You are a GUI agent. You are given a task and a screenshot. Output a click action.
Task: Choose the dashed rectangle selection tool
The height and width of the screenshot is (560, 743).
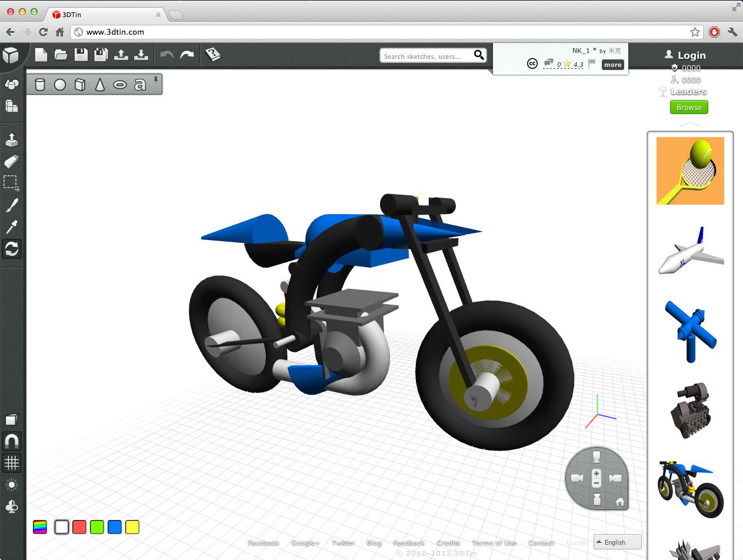point(12,184)
